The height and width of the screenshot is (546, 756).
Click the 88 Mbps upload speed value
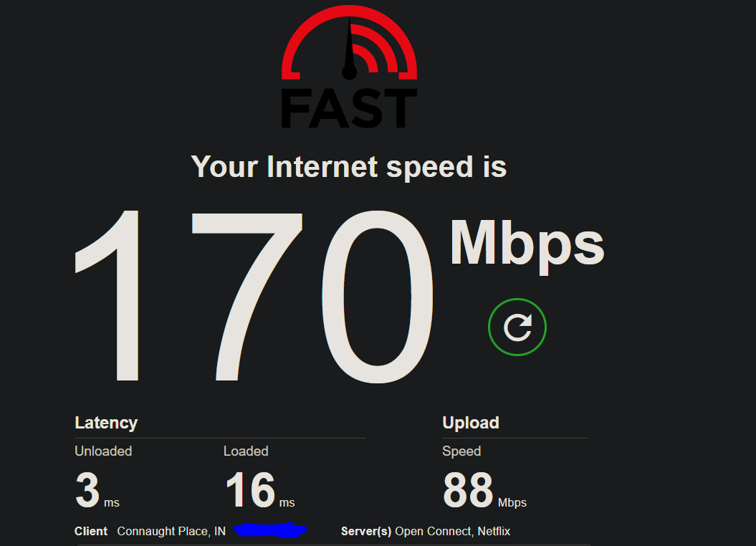(484, 491)
